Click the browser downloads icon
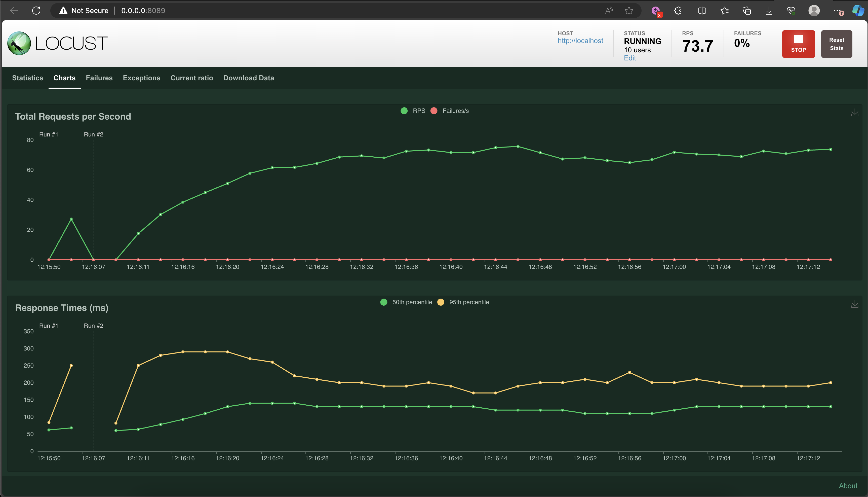The width and height of the screenshot is (868, 497). point(769,10)
